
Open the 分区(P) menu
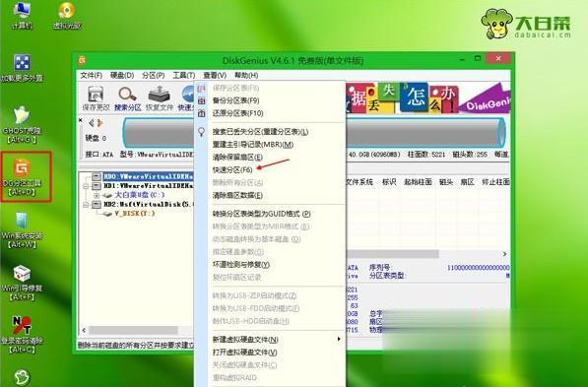(x=154, y=76)
